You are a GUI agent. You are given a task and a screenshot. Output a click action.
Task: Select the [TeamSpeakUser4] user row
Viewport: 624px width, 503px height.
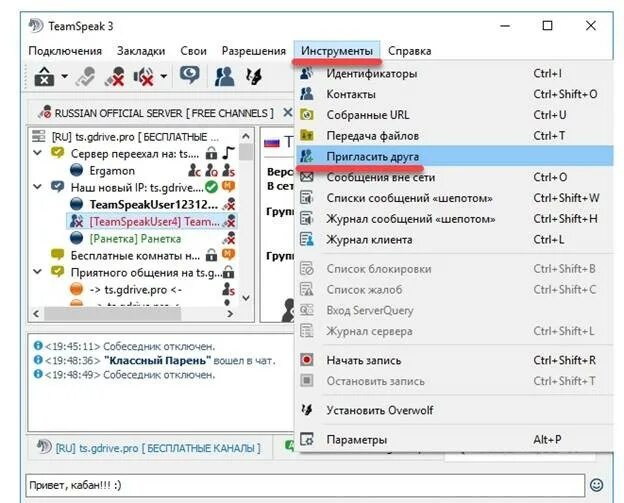(x=152, y=222)
